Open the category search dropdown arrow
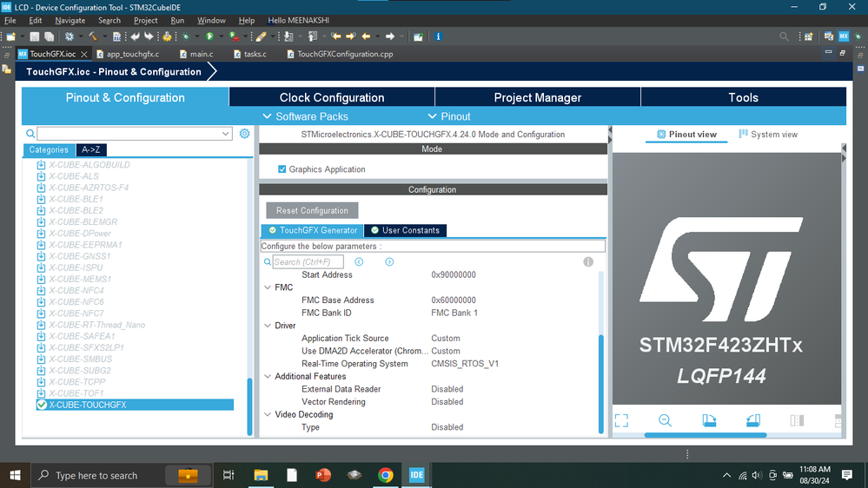Screen dimensions: 868x488 (225, 134)
